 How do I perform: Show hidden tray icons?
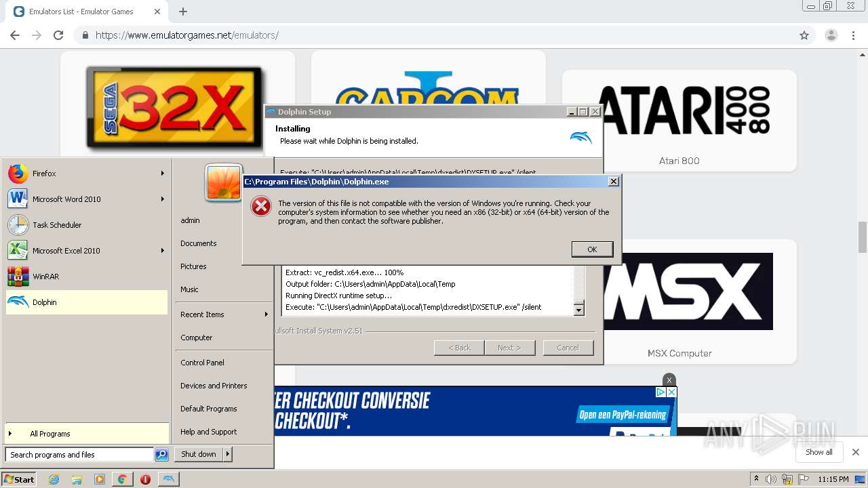[756, 479]
